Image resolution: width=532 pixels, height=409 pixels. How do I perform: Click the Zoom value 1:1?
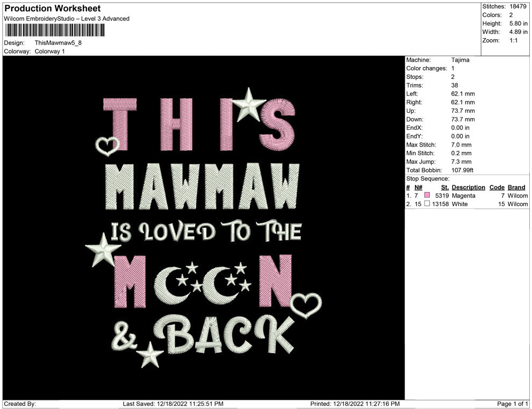click(513, 40)
